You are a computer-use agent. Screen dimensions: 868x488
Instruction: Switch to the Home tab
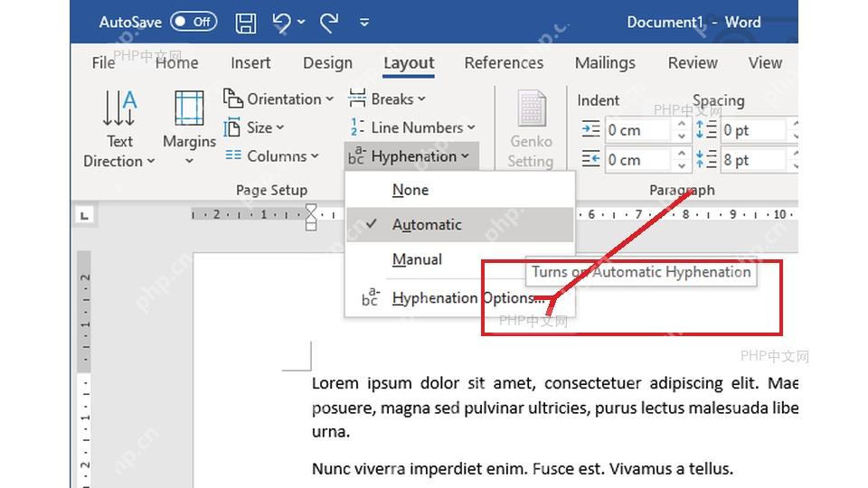pyautogui.click(x=176, y=63)
